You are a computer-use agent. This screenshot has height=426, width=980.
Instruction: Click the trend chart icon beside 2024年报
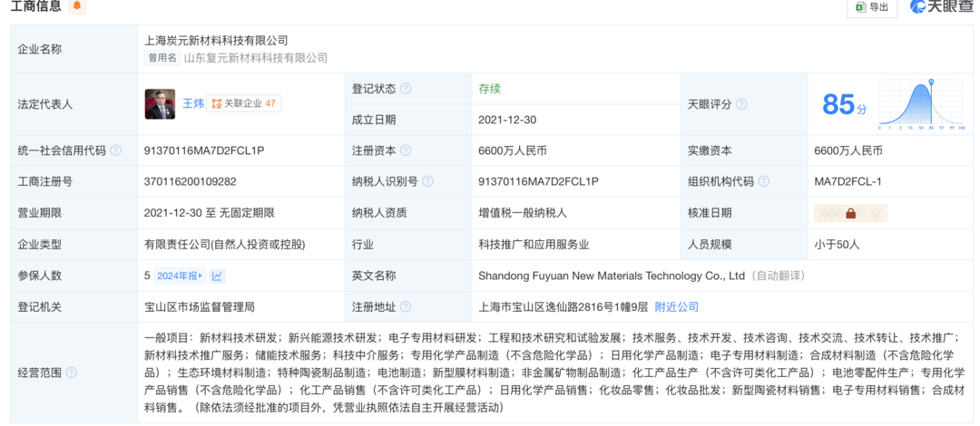[218, 276]
